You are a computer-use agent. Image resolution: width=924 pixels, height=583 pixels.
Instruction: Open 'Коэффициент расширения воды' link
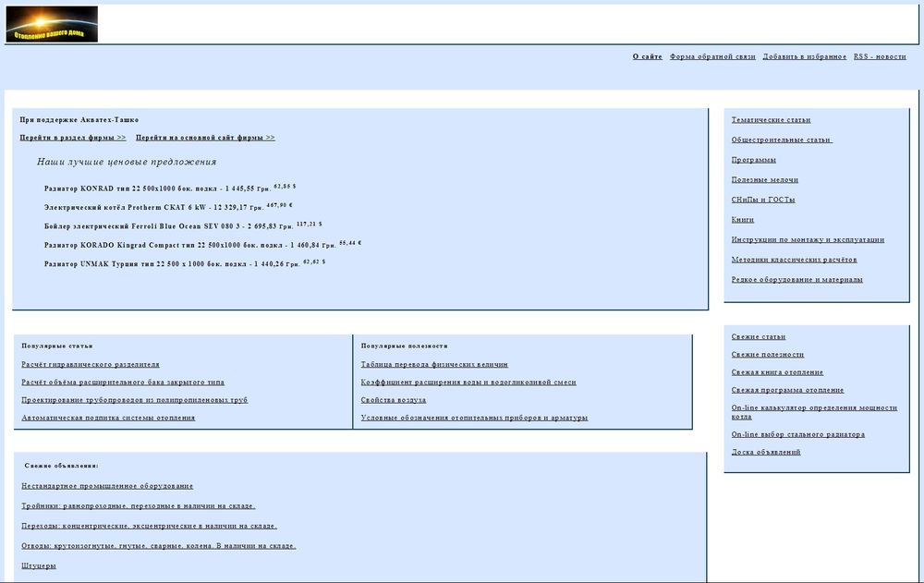pos(468,383)
